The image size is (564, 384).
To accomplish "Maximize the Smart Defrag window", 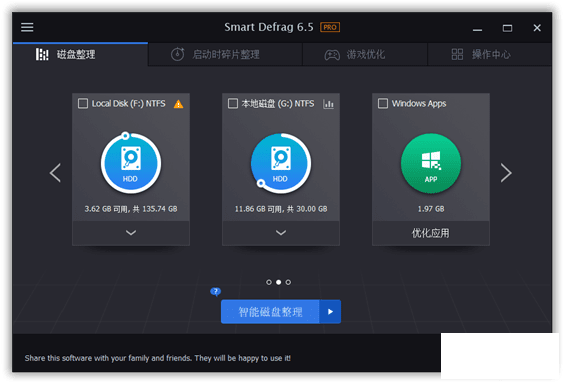I will click(x=507, y=28).
